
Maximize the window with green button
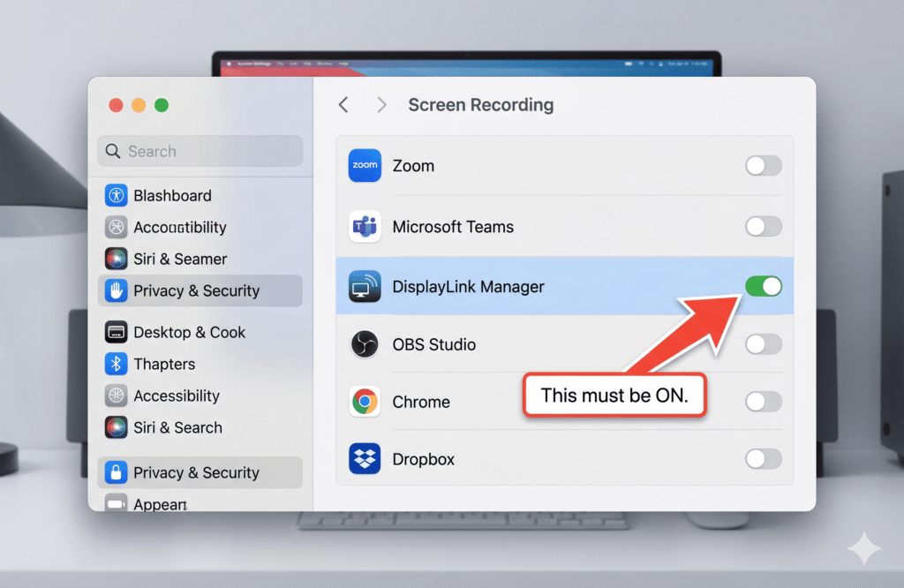[x=162, y=105]
